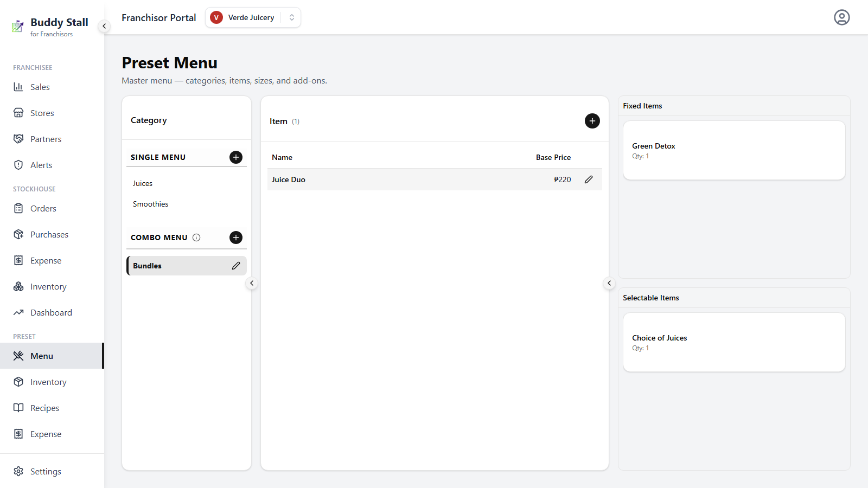Screen dimensions: 868x488
Task: Click the Preset Inventory package icon
Action: (x=18, y=382)
